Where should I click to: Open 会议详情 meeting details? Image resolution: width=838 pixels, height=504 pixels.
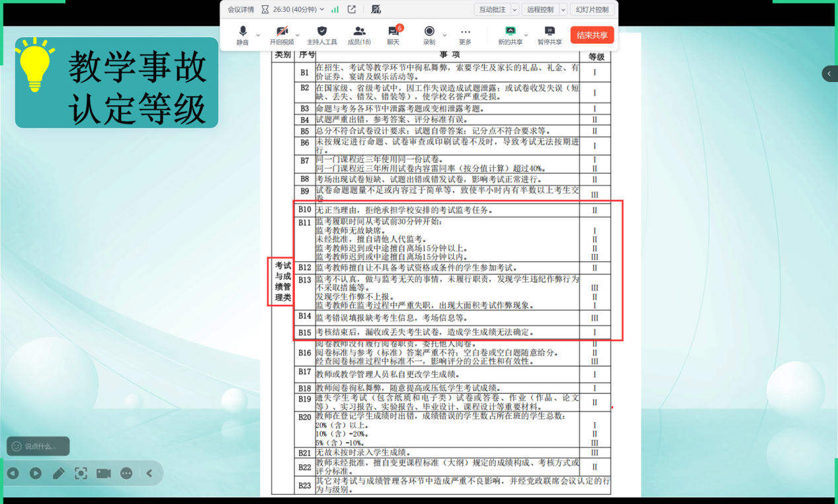click(241, 9)
